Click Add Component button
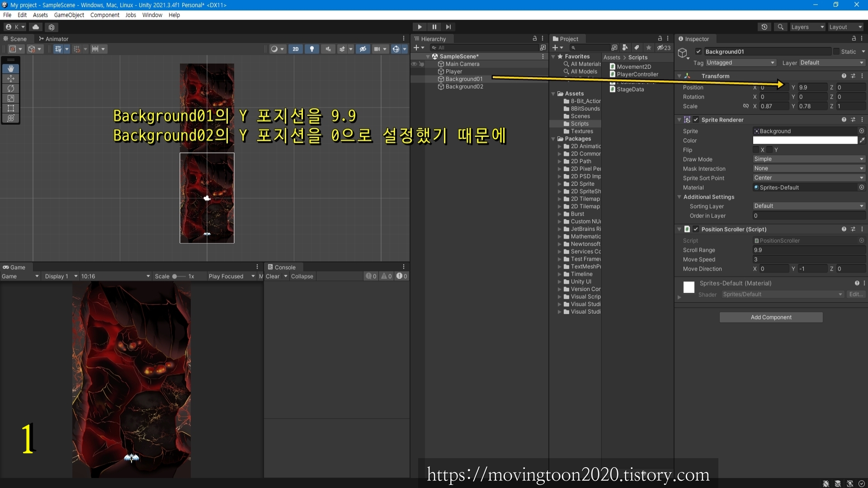 (x=771, y=317)
